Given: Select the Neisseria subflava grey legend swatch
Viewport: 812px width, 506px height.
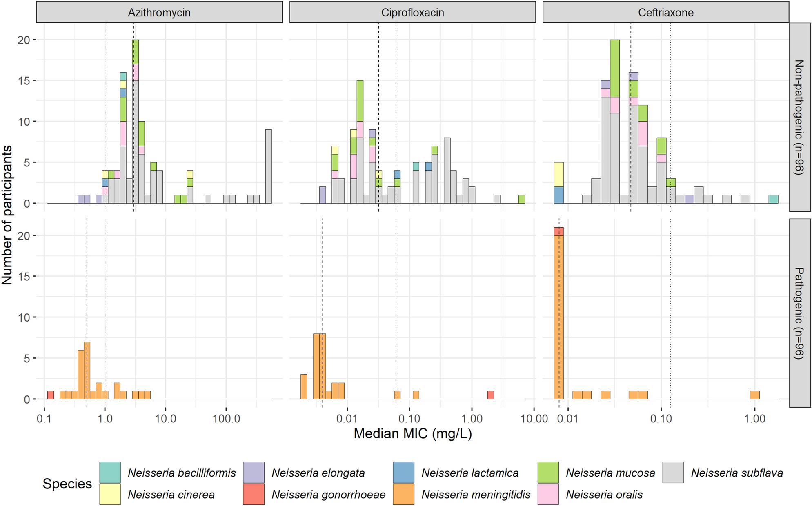Looking at the screenshot, I should click(x=673, y=473).
